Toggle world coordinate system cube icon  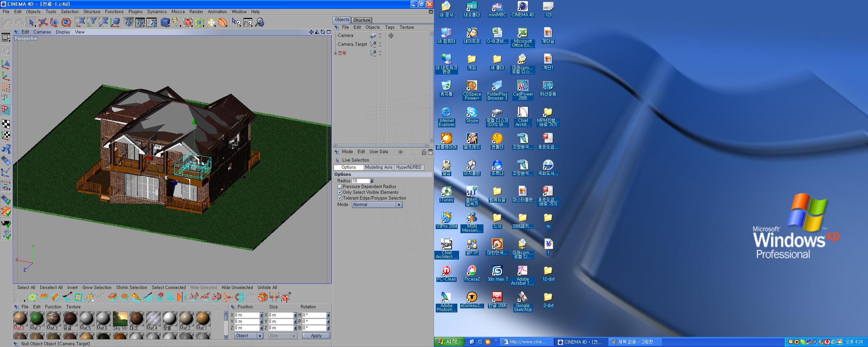pos(115,23)
